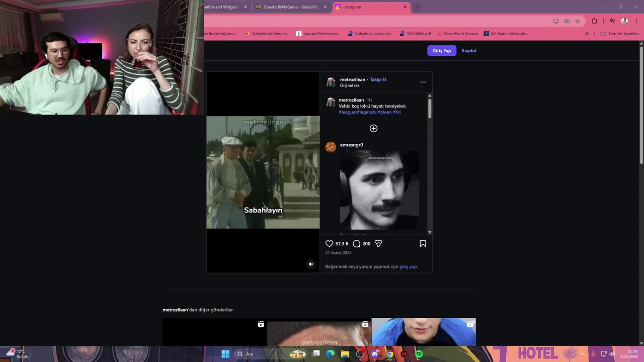Like the post with the heart icon
Viewport: 644px width, 362px height.
[330, 244]
